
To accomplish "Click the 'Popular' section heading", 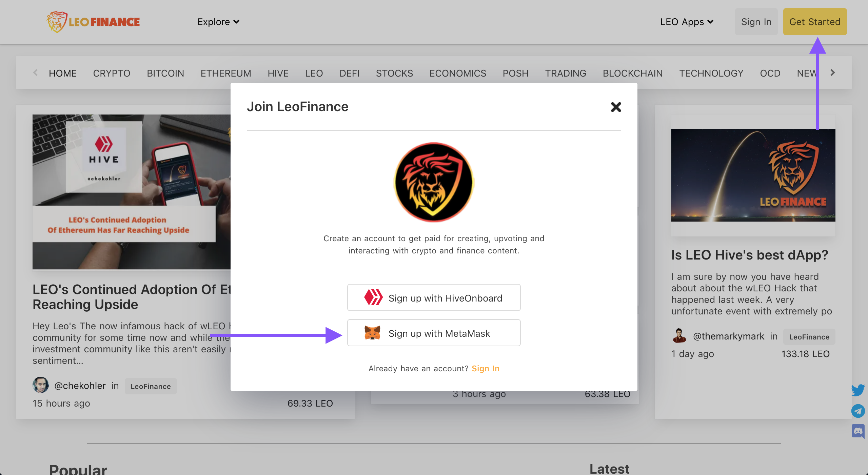I will [78, 470].
